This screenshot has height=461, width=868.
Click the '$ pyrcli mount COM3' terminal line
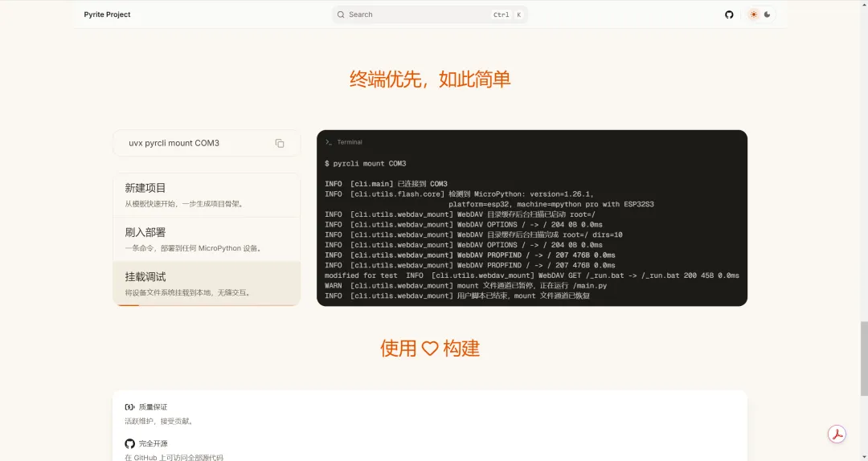[x=366, y=163]
